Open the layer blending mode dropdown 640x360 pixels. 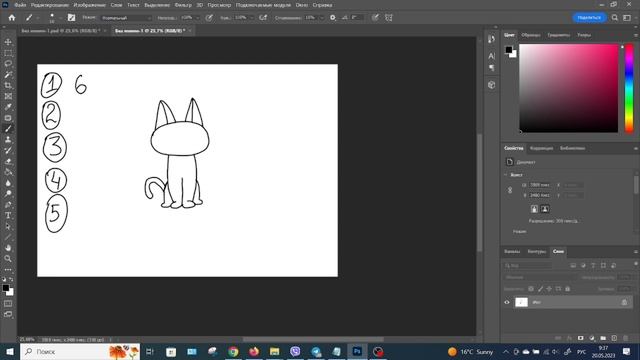[540, 277]
